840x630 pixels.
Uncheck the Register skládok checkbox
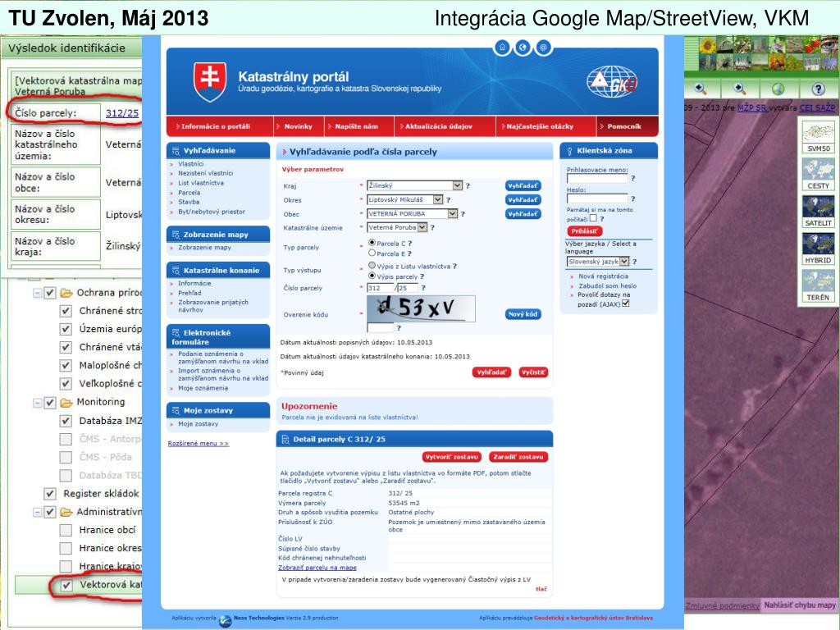click(50, 493)
